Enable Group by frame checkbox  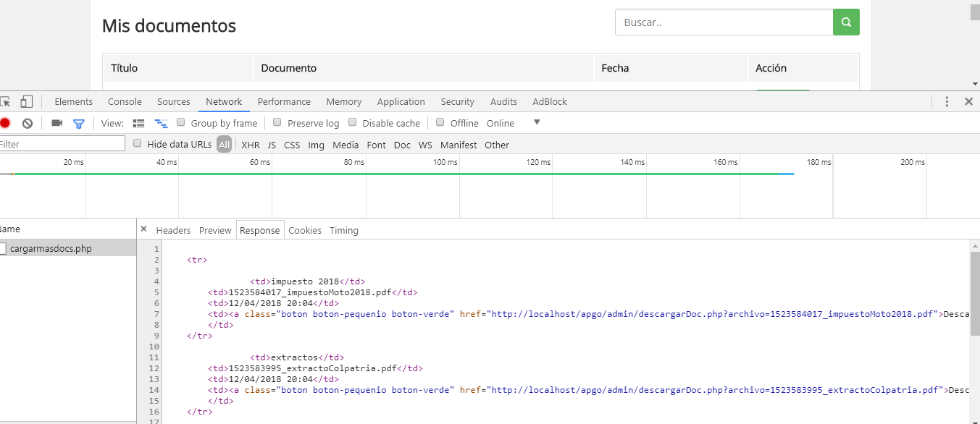pyautogui.click(x=182, y=122)
